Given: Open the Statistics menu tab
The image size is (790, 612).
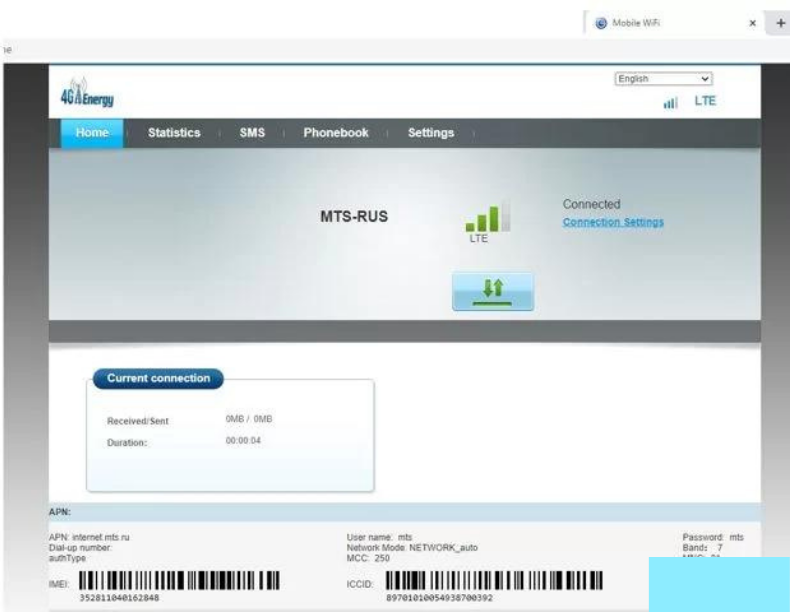Looking at the screenshot, I should pyautogui.click(x=174, y=133).
